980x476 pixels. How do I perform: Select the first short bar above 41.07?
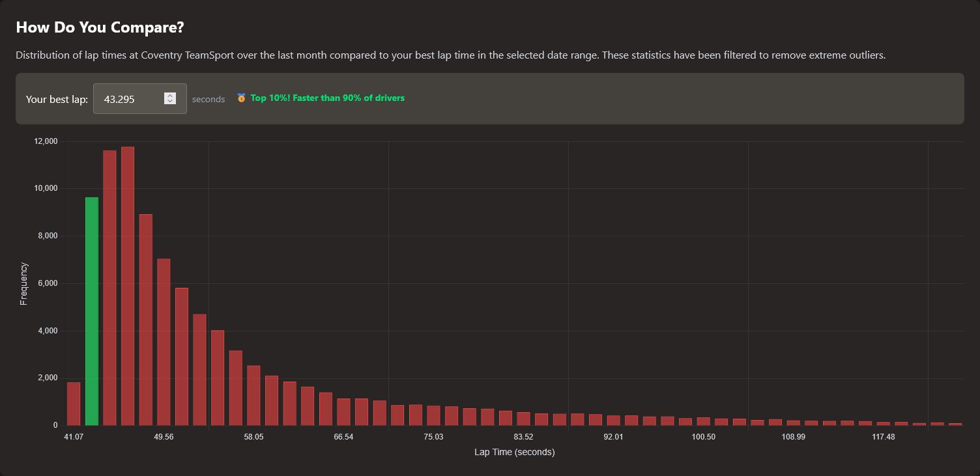[x=74, y=404]
